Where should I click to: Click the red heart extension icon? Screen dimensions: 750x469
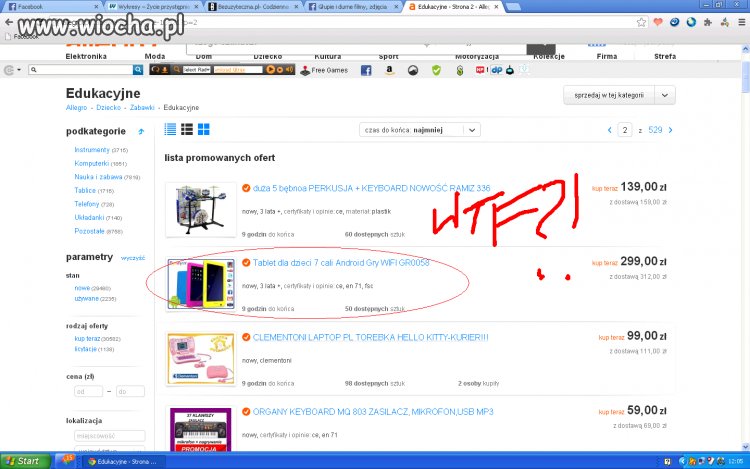(658, 22)
